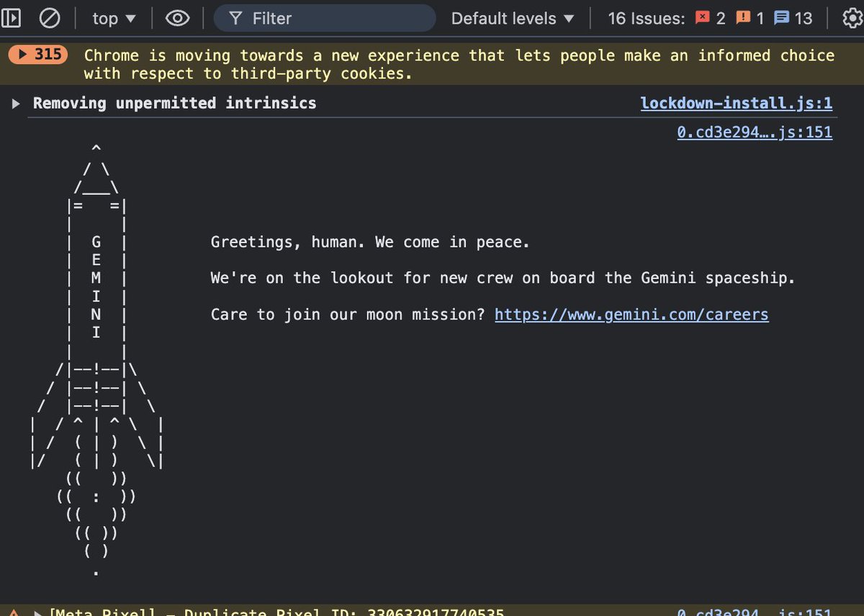Open the lockdown-install.js:1 source link

[x=737, y=103]
